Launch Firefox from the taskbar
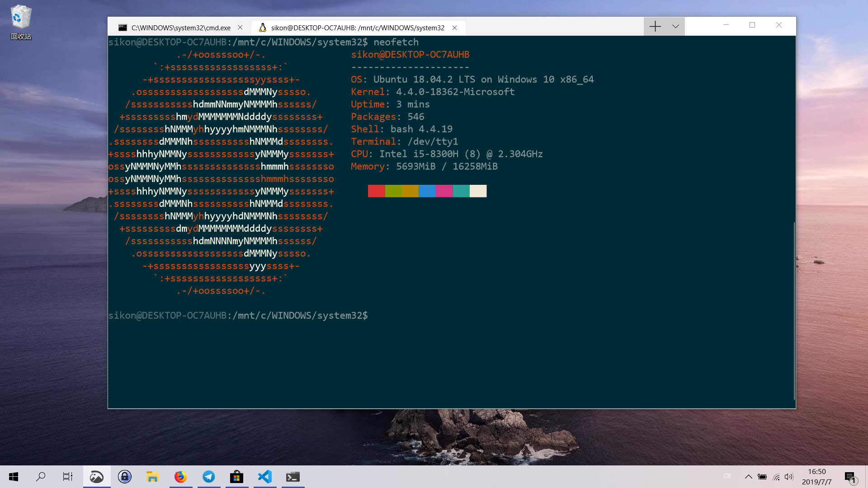 point(180,477)
